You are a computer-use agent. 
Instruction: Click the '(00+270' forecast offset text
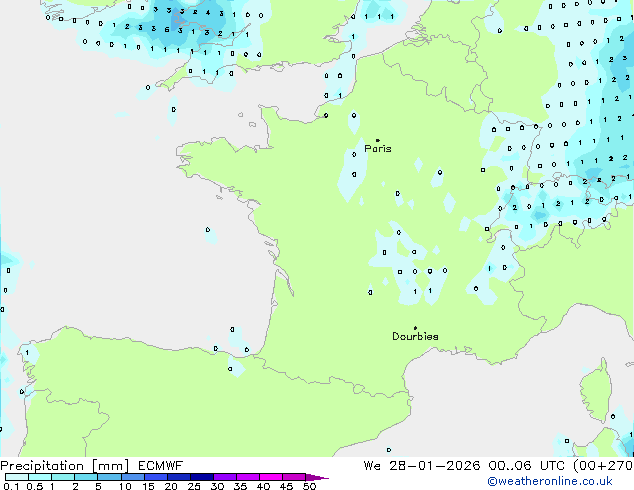coord(603,466)
